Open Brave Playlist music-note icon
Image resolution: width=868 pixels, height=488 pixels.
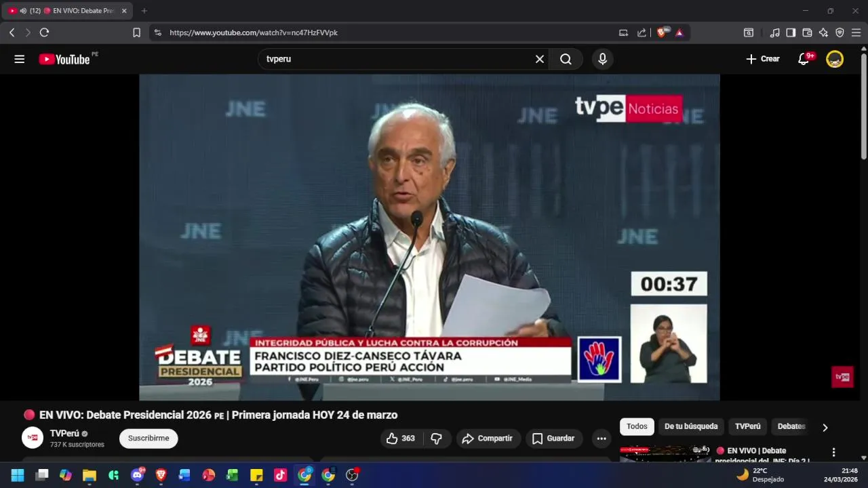(774, 33)
